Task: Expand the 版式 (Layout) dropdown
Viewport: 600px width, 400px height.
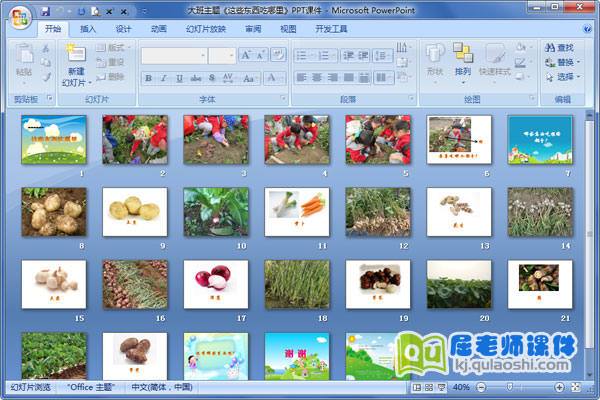Action: point(115,47)
